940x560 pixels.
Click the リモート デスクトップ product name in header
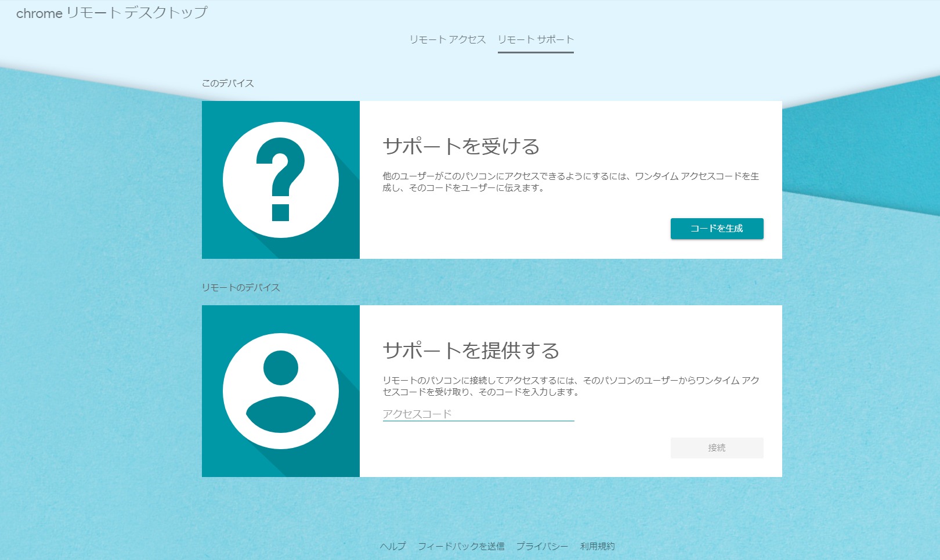point(137,13)
